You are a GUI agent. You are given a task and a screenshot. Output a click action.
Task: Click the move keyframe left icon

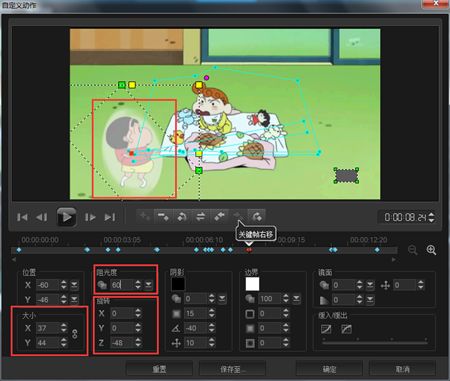point(219,217)
